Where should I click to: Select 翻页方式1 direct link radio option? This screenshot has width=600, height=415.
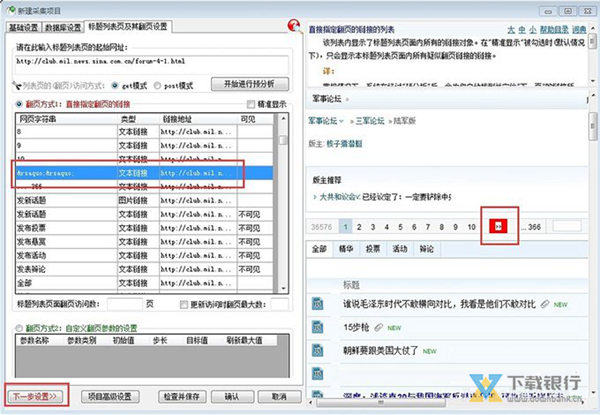pyautogui.click(x=19, y=104)
